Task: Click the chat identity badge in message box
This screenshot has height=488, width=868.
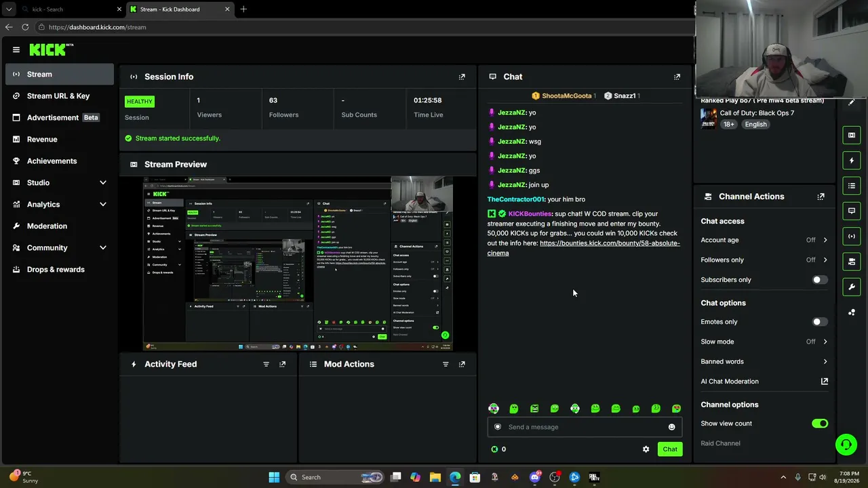Action: pyautogui.click(x=498, y=427)
